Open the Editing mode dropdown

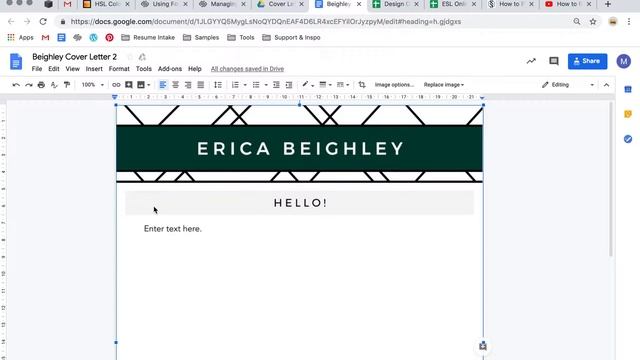pos(568,85)
